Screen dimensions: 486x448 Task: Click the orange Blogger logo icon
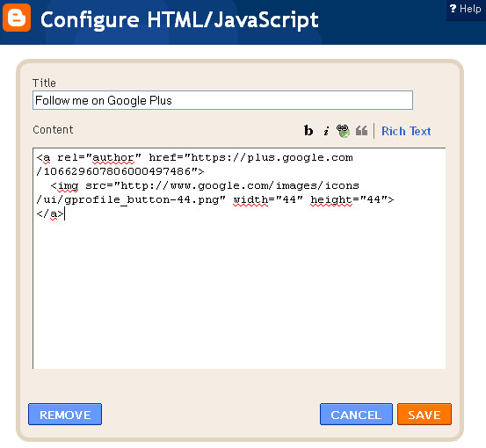tap(17, 18)
